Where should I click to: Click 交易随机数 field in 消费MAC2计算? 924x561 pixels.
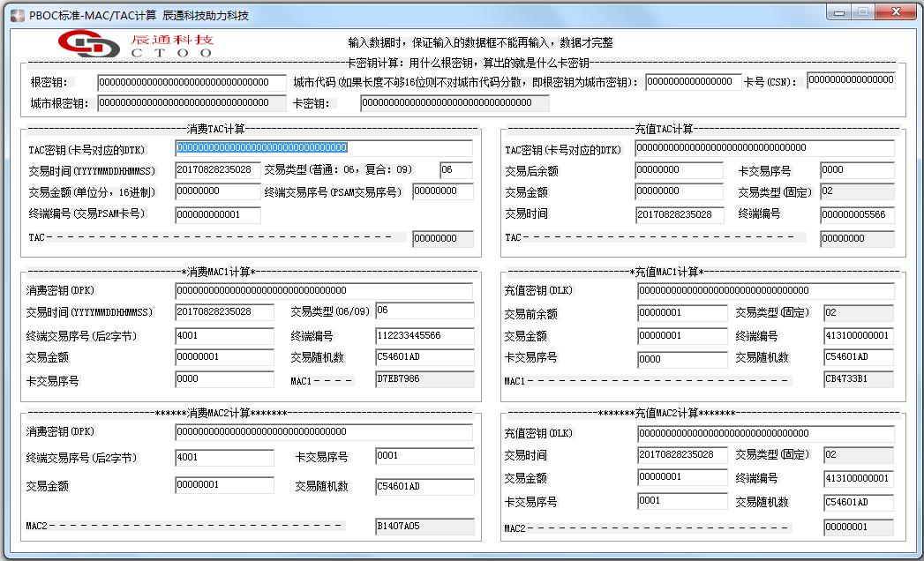point(424,487)
